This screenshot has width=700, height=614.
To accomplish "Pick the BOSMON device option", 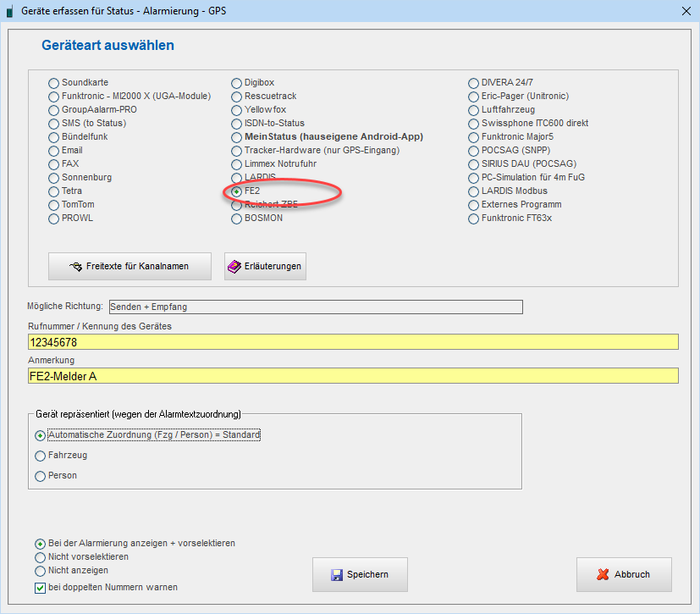I will (x=237, y=218).
